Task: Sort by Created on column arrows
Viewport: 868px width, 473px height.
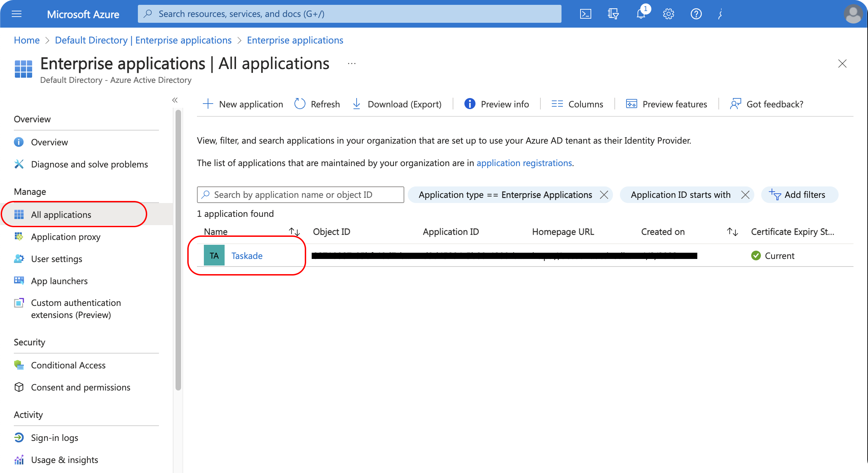Action: coord(732,232)
